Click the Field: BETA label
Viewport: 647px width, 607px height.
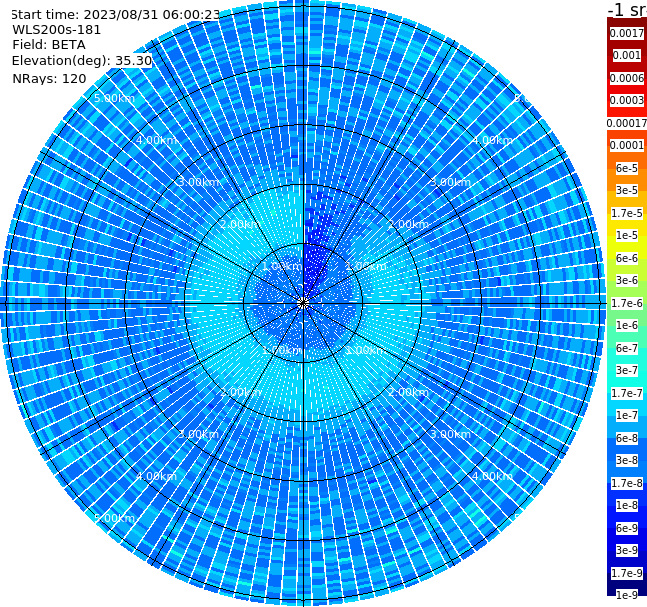pos(49,45)
